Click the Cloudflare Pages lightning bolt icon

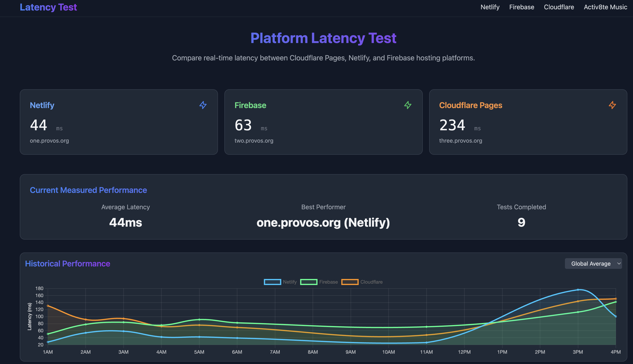(x=612, y=105)
